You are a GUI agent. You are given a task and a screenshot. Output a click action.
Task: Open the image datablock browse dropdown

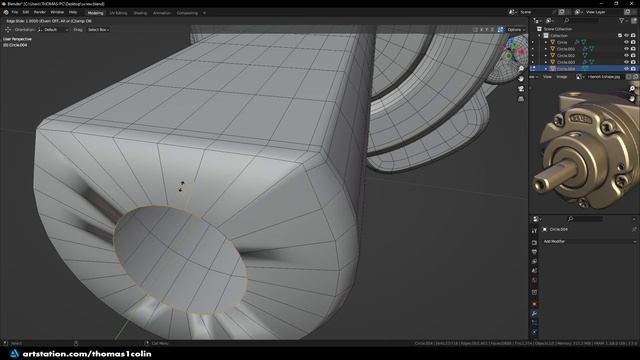coord(580,77)
